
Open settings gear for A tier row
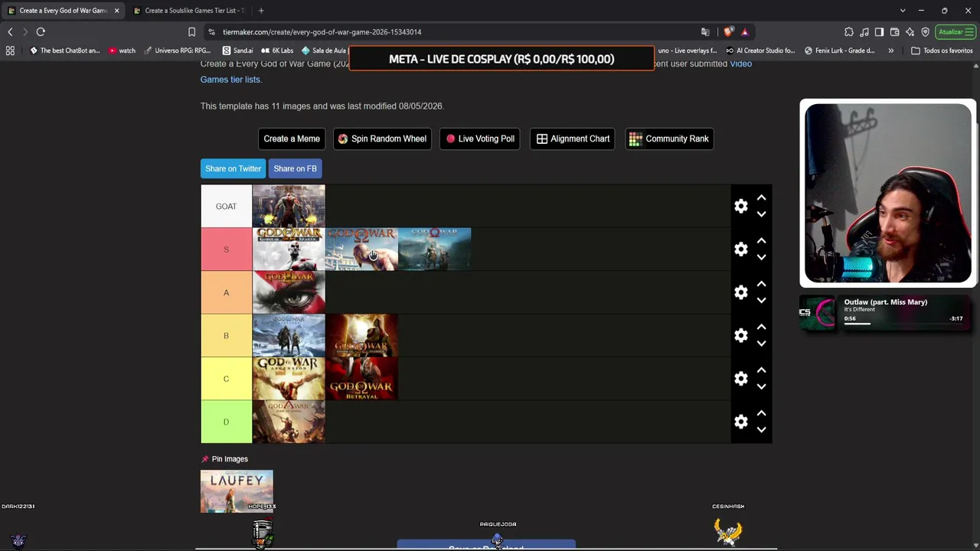pos(741,292)
